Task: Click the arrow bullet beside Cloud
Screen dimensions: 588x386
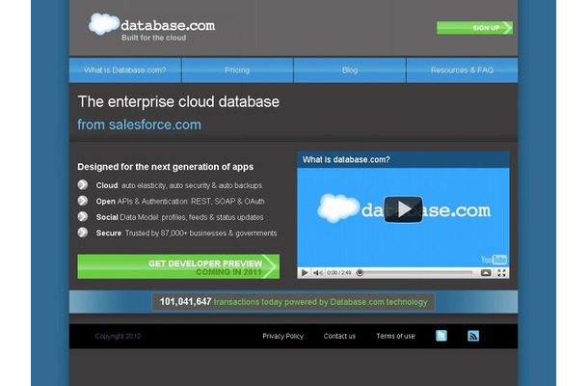Action: tap(83, 184)
